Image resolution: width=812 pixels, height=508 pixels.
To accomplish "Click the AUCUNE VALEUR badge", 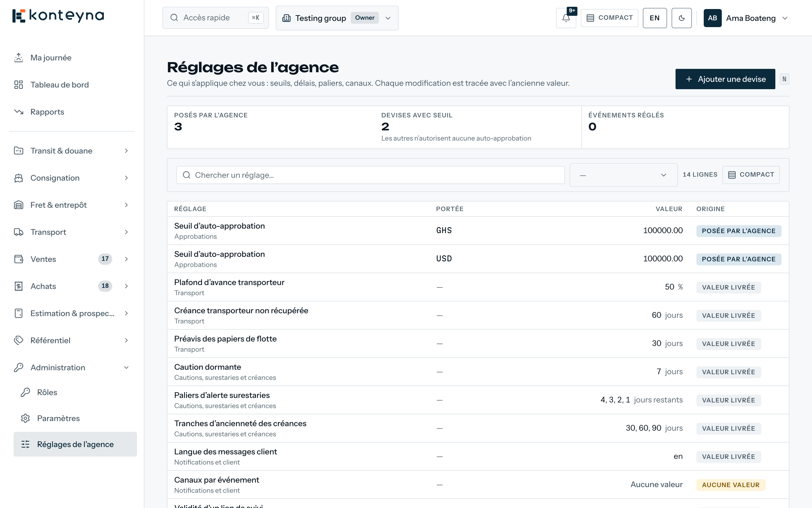I will [731, 485].
